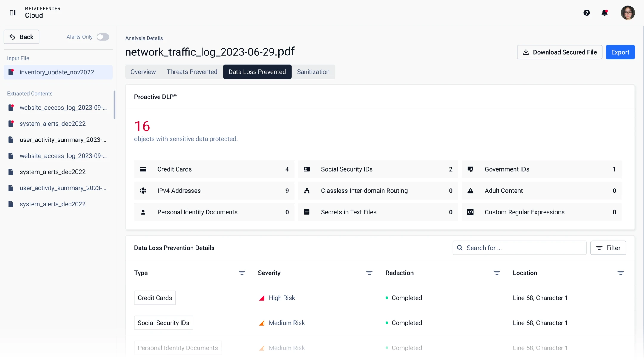The width and height of the screenshot is (644, 361).
Task: Click the Download Secured File button
Action: (x=560, y=52)
